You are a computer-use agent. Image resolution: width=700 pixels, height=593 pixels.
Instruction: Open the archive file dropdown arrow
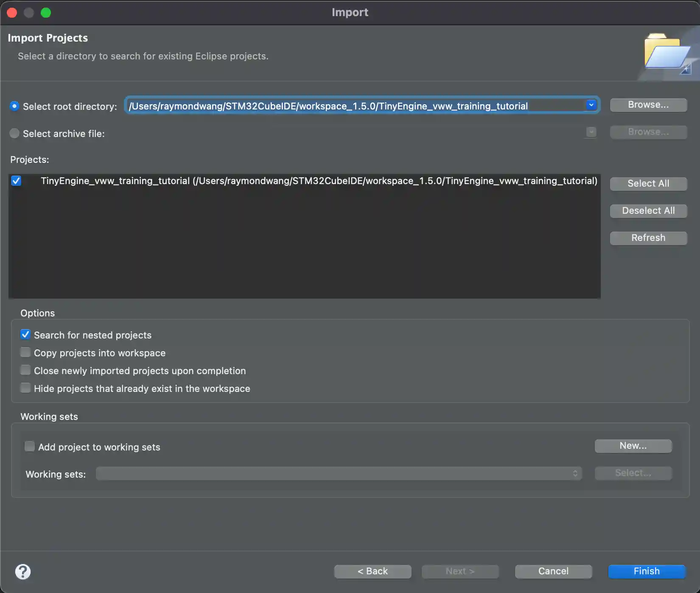tap(590, 132)
